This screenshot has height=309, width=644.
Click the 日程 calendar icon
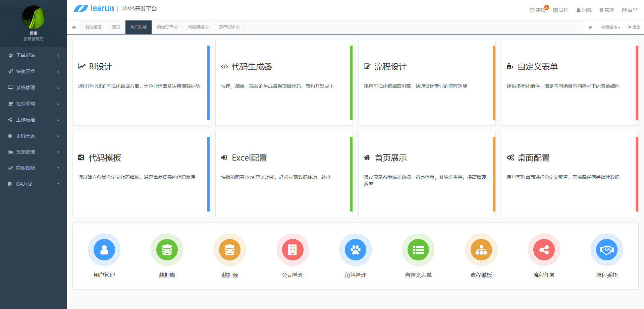click(560, 10)
